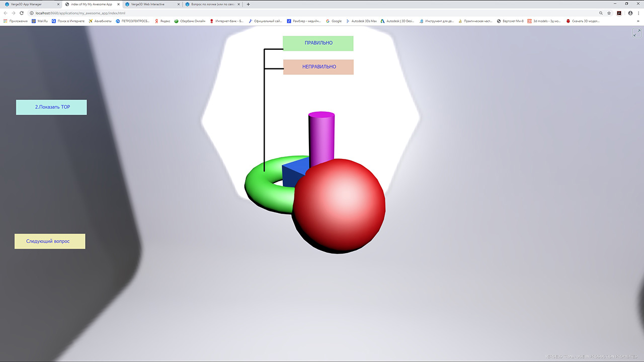Open the Интернет-банк bookmark
This screenshot has height=362, width=644.
226,21
